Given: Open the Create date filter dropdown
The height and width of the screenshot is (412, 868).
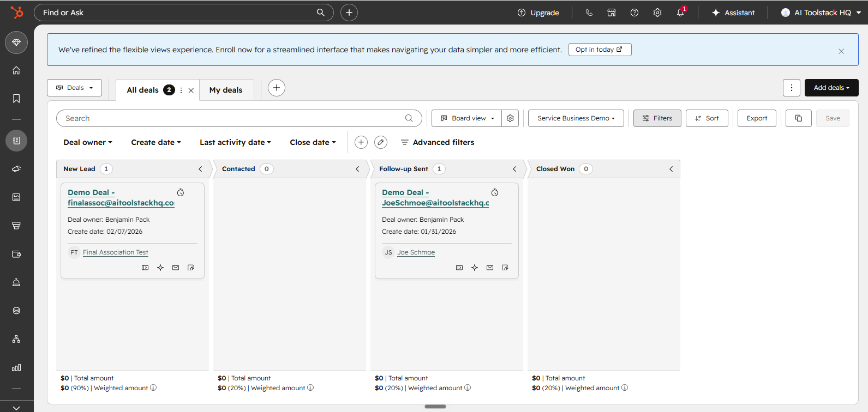Looking at the screenshot, I should tap(156, 142).
